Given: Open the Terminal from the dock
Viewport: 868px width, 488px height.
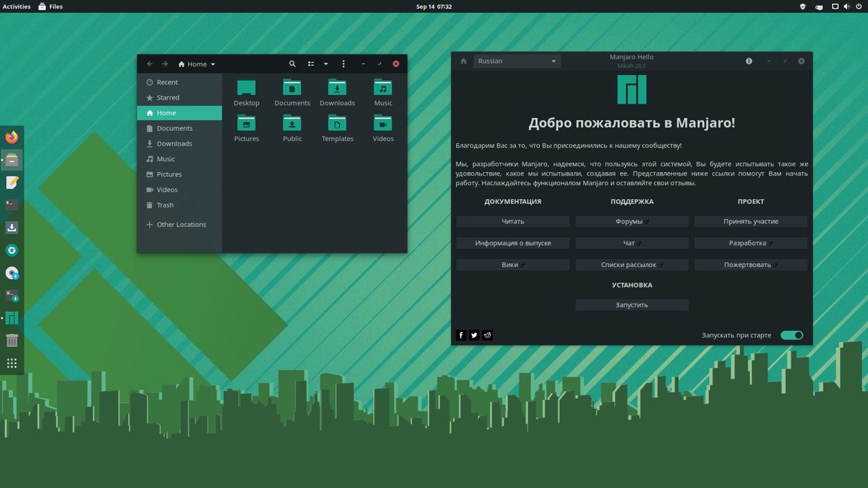Looking at the screenshot, I should pyautogui.click(x=12, y=205).
